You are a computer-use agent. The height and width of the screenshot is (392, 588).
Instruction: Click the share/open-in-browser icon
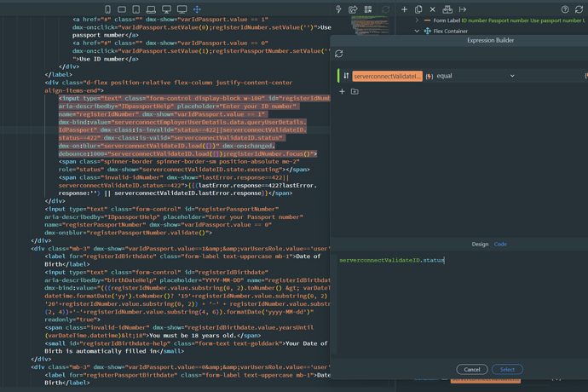353,9
